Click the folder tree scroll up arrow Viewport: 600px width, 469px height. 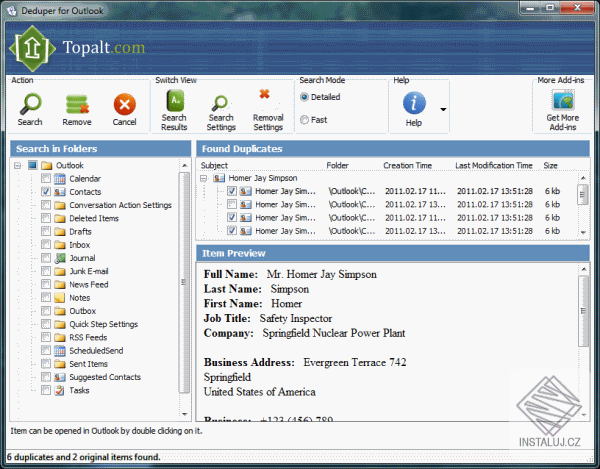[184, 165]
